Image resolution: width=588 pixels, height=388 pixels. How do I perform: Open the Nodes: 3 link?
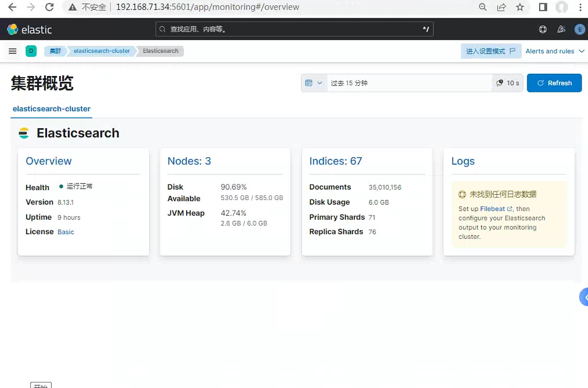coord(189,161)
